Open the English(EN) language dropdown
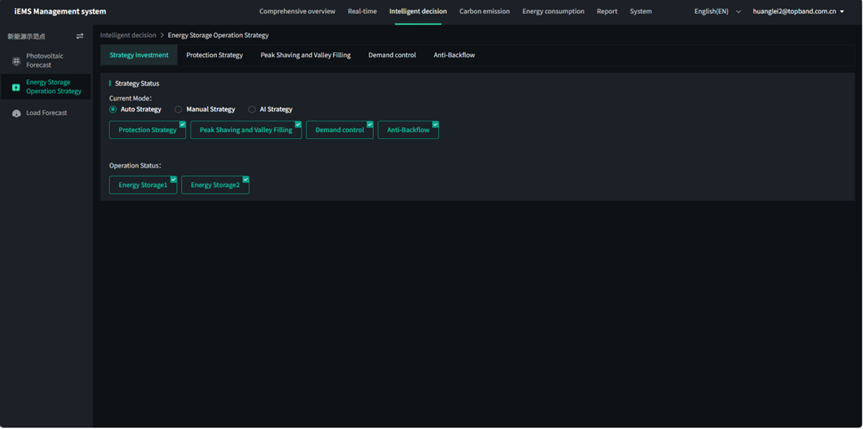This screenshot has height=429, width=863. [x=717, y=11]
